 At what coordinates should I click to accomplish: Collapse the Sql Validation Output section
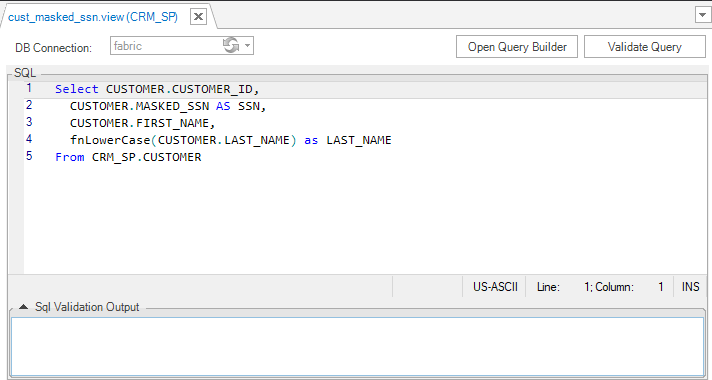(24, 307)
